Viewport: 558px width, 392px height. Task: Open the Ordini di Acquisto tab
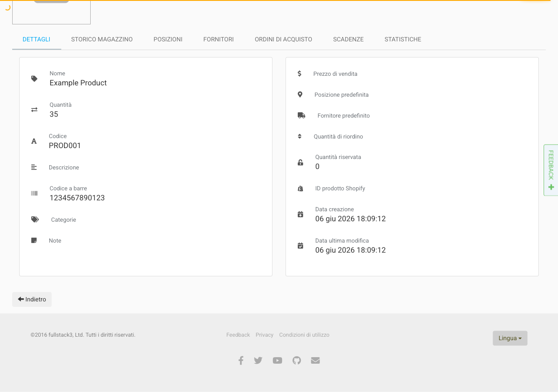(x=283, y=39)
